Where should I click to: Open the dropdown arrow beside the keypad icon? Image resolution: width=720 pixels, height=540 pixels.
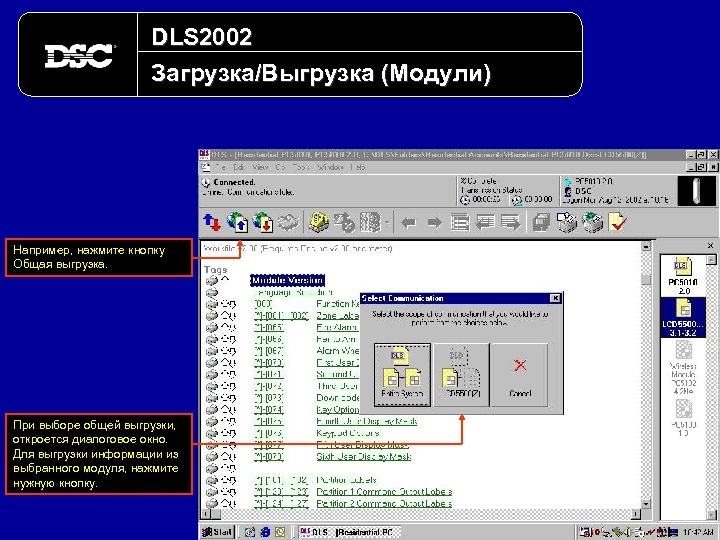click(387, 223)
